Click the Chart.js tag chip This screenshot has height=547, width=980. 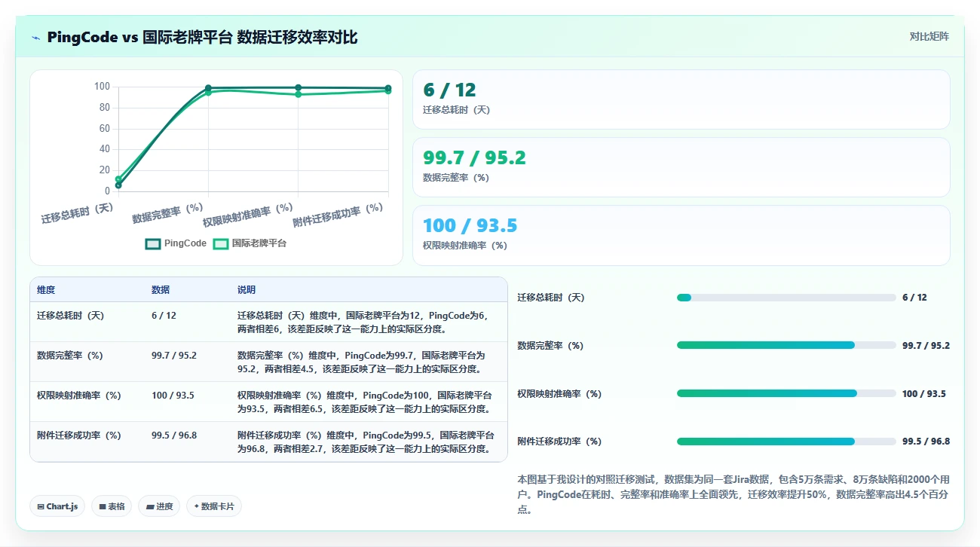58,506
